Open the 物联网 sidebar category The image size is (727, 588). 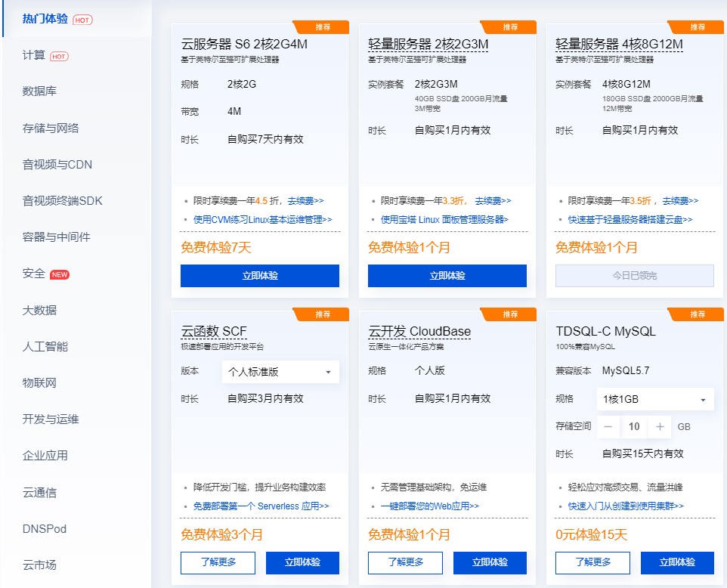tap(39, 383)
